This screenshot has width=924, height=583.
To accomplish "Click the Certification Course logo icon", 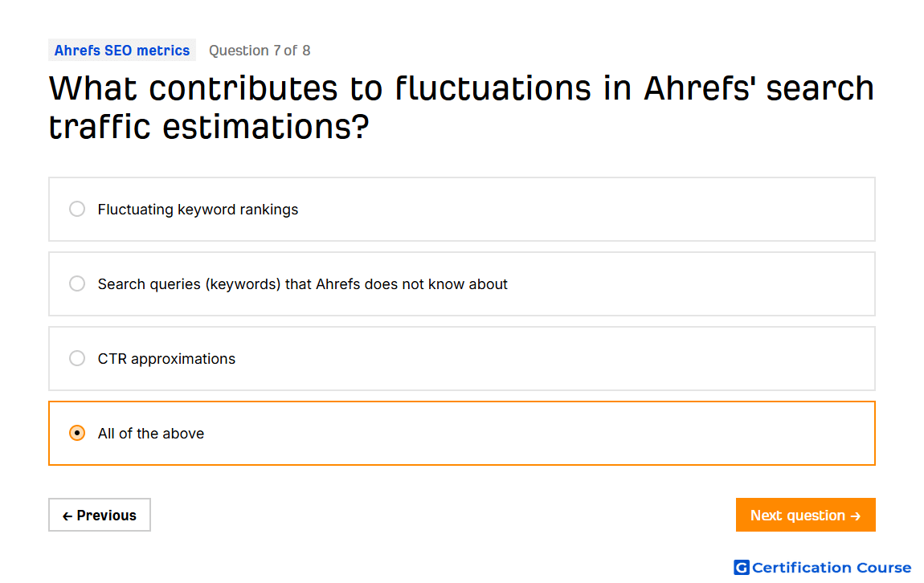I will 742,567.
